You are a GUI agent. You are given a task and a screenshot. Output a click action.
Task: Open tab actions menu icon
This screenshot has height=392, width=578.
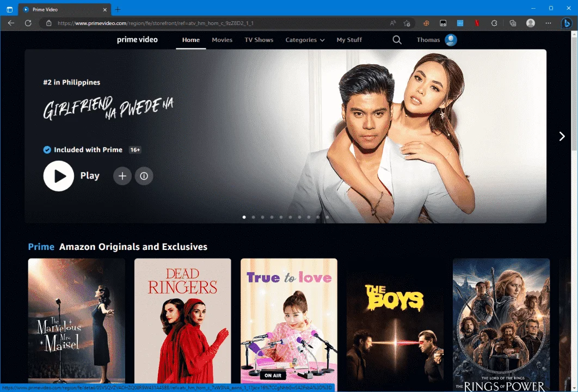pyautogui.click(x=10, y=10)
